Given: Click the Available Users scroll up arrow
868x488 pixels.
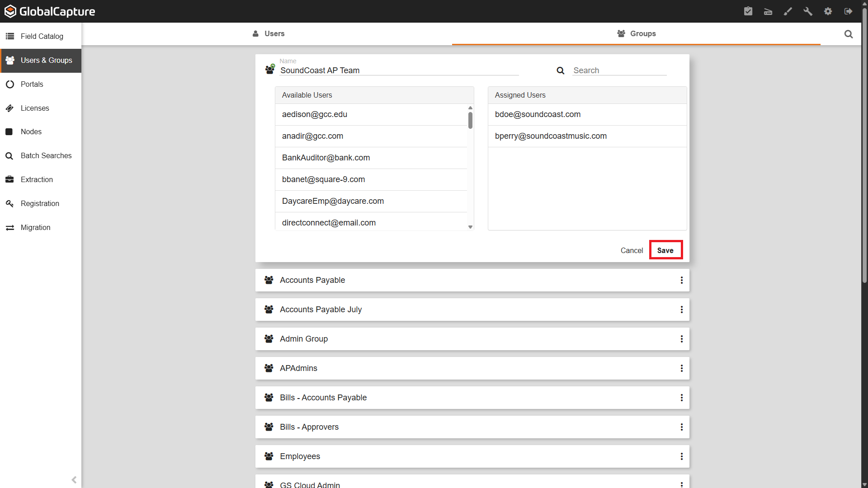Looking at the screenshot, I should [x=471, y=108].
